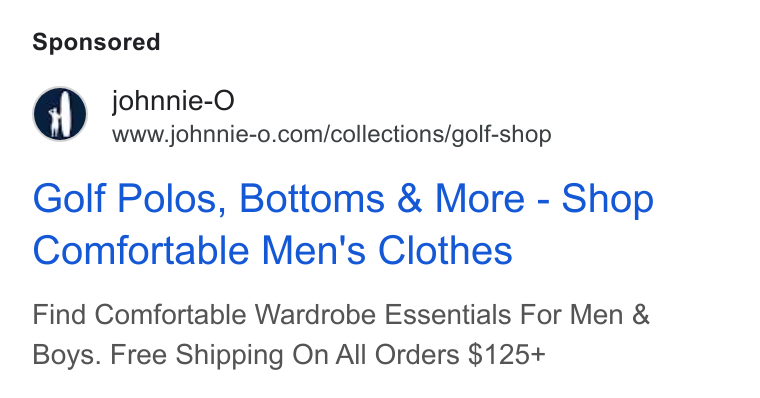
Task: Click the Wardrobe Essentials words in description
Action: 383,315
